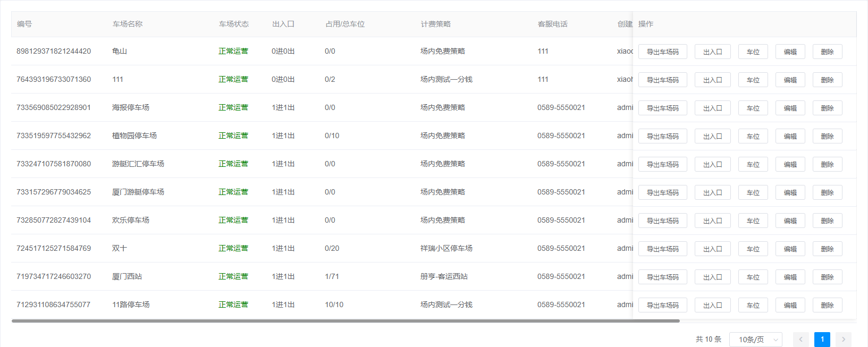Click the 车场名称 column header
The width and height of the screenshot is (868, 347).
click(x=128, y=24)
